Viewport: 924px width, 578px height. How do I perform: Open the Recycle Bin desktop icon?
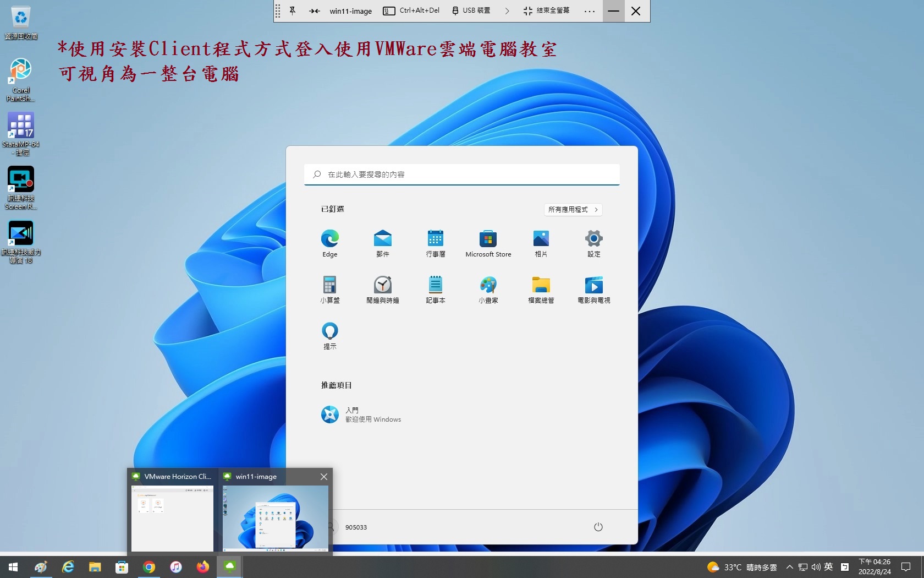[21, 23]
